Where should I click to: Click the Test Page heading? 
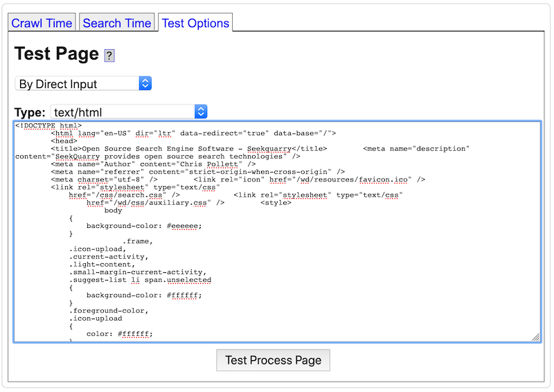(x=57, y=54)
